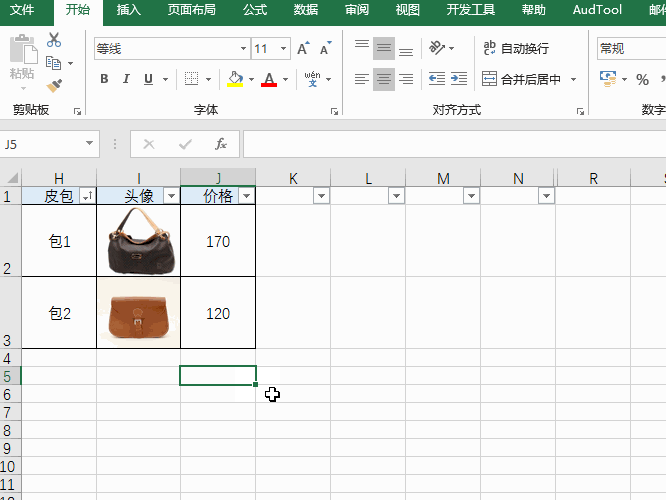Click the accounting number format icon
666x500 pixels.
(x=608, y=79)
